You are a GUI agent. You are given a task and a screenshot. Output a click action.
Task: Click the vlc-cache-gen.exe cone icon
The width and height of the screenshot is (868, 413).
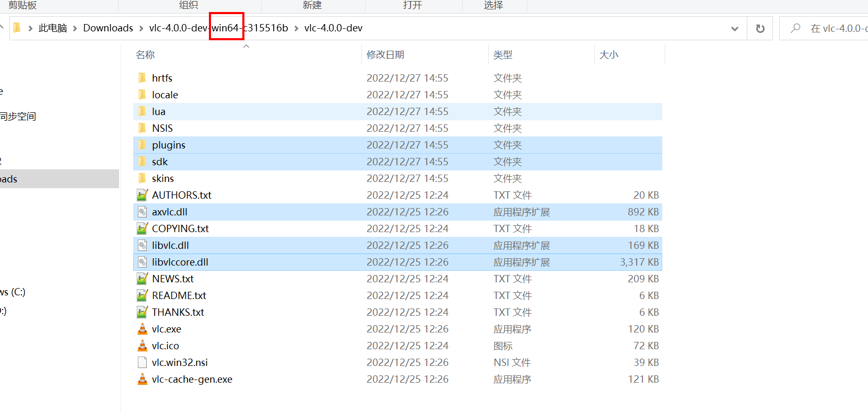click(x=142, y=379)
